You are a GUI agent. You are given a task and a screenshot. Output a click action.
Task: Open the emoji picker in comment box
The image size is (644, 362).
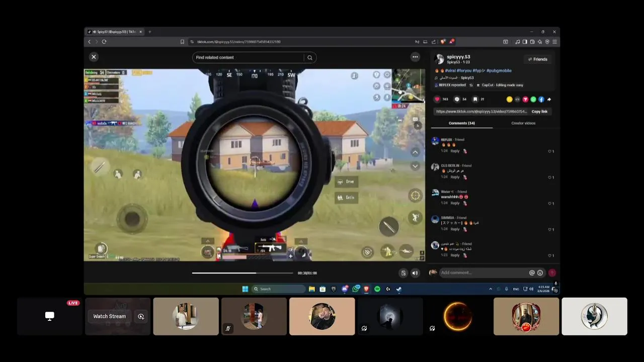pyautogui.click(x=540, y=273)
